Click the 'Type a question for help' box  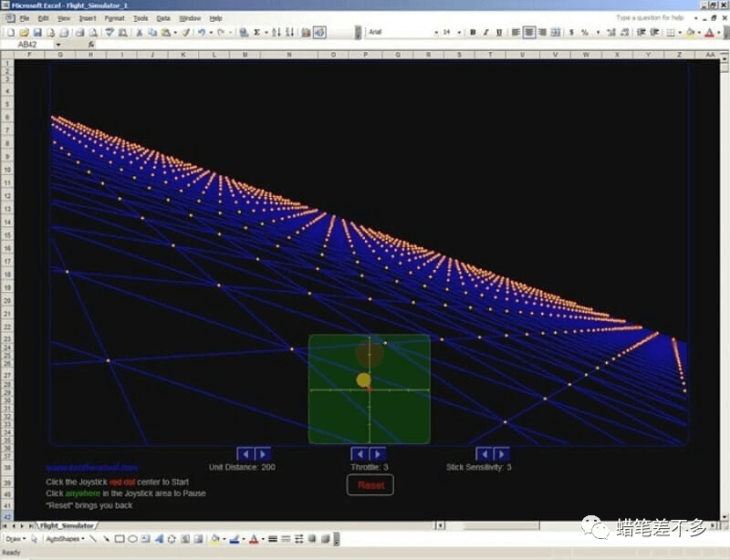tap(651, 17)
